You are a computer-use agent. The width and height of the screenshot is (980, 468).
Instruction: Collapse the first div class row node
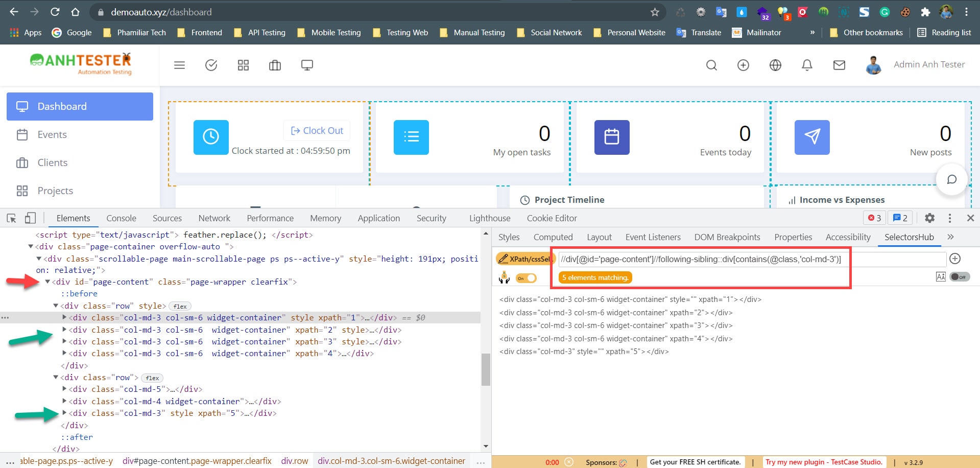[56, 306]
